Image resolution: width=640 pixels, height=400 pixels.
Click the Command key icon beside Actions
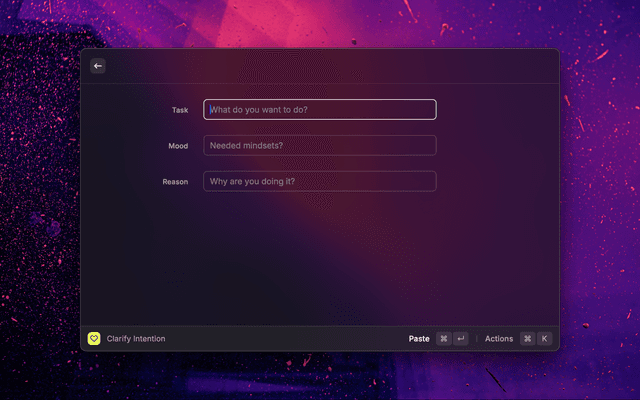pos(527,339)
